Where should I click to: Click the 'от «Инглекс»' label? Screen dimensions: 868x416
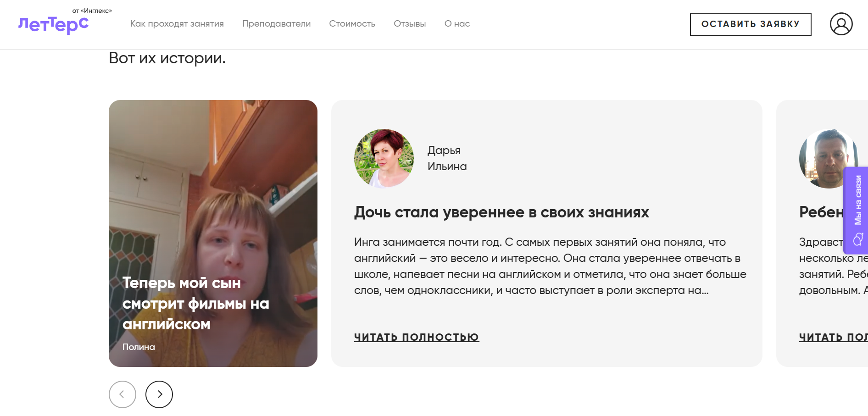coord(92,11)
